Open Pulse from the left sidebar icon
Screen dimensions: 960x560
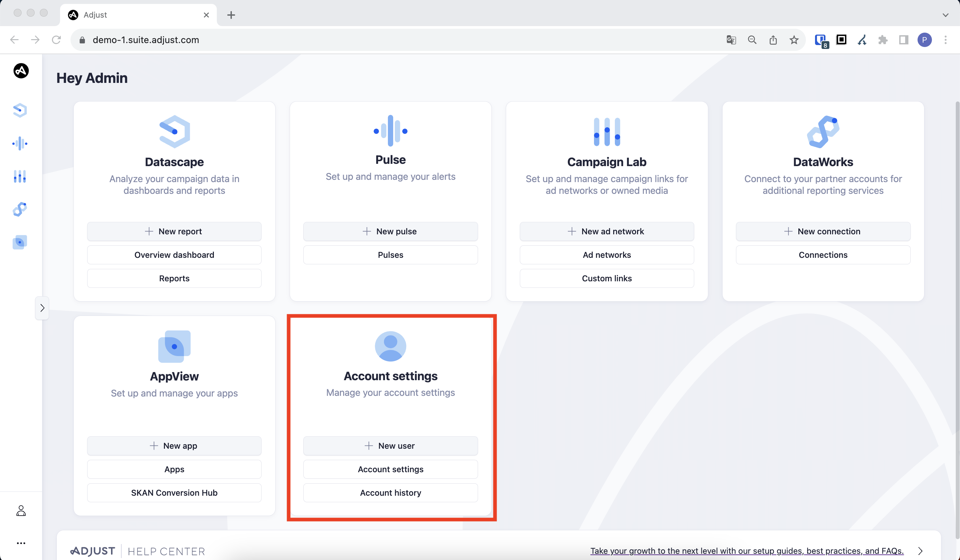(20, 144)
